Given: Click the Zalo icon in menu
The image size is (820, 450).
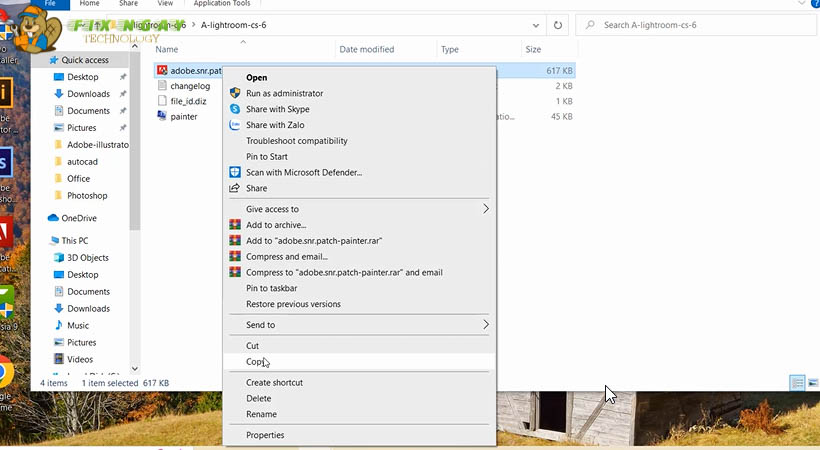Looking at the screenshot, I should coord(235,125).
